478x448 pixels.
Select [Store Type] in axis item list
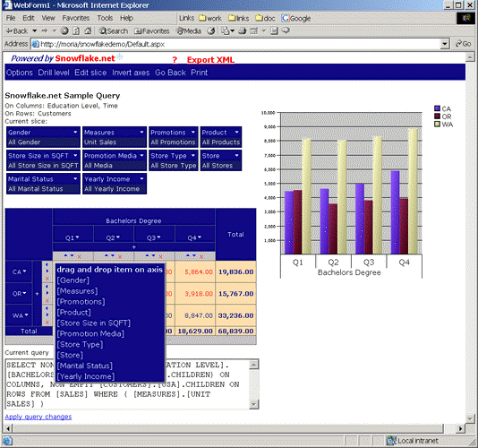(80, 345)
